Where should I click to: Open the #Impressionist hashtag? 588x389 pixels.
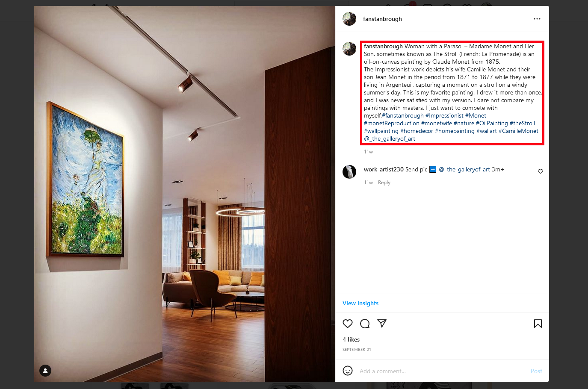point(444,115)
